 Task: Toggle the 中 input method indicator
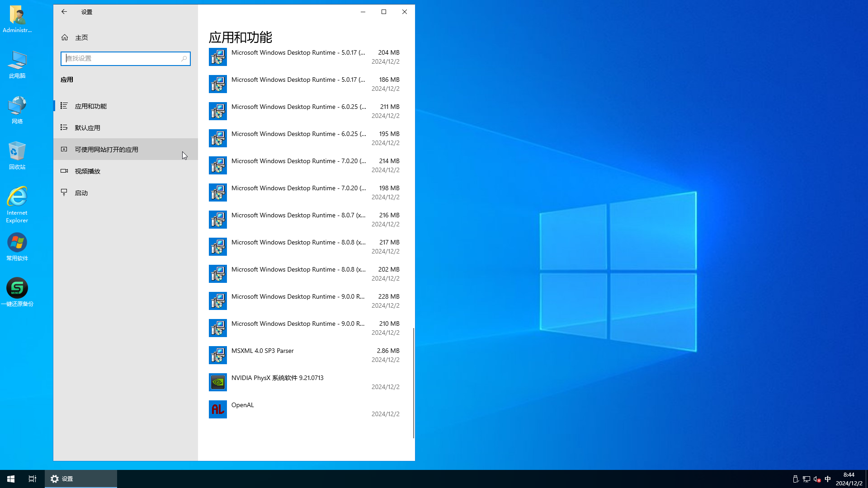click(828, 479)
